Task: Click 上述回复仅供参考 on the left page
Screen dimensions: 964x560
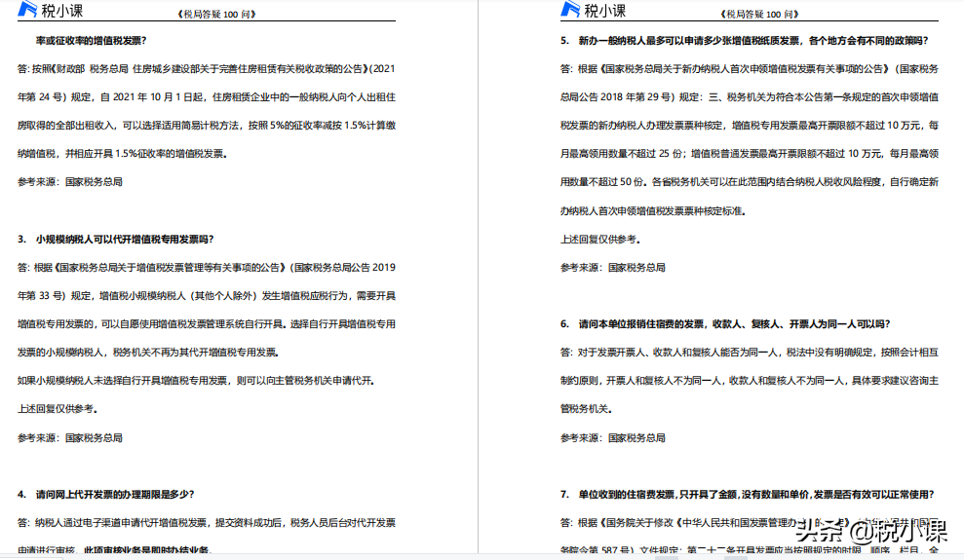Action: pos(58,409)
